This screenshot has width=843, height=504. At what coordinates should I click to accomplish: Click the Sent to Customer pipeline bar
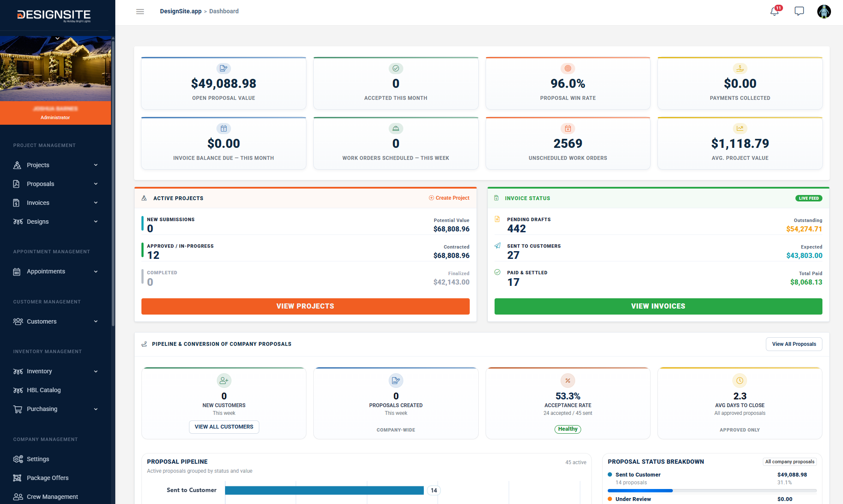pyautogui.click(x=324, y=490)
